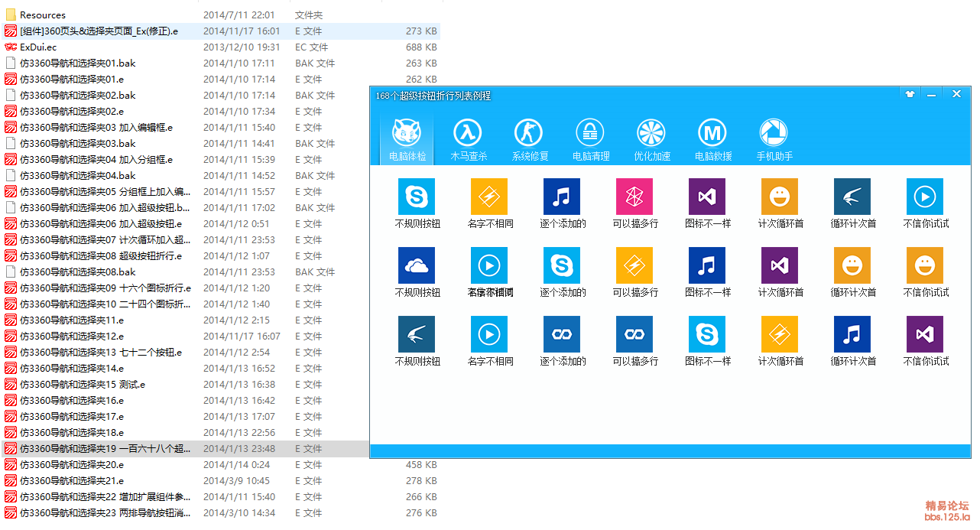Select the Resources folder in file list
The width and height of the screenshot is (980, 530).
43,15
